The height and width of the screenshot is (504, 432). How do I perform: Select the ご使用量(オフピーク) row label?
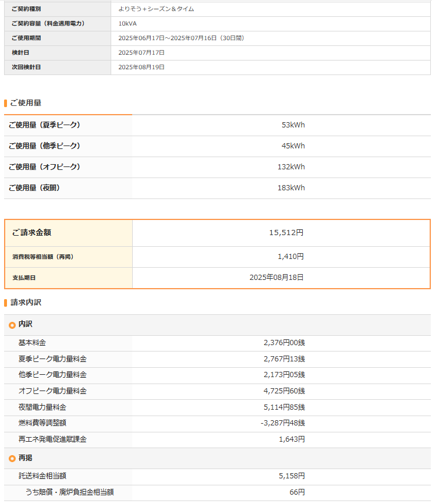[44, 167]
